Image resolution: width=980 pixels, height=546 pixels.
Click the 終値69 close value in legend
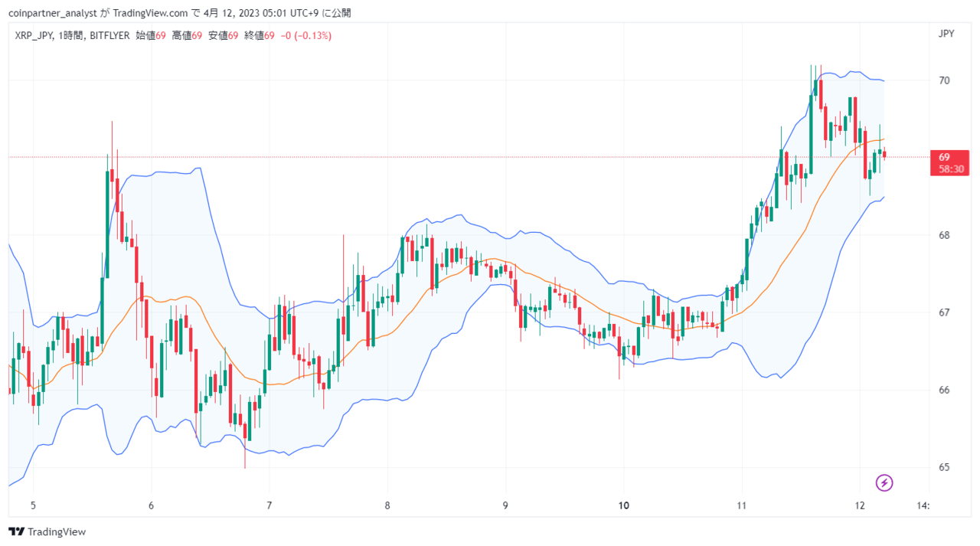tap(260, 35)
